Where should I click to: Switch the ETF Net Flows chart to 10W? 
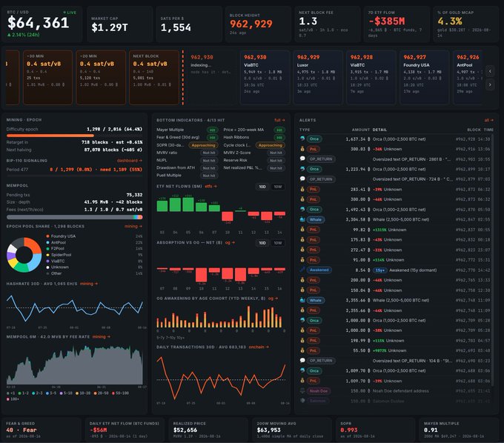click(278, 187)
